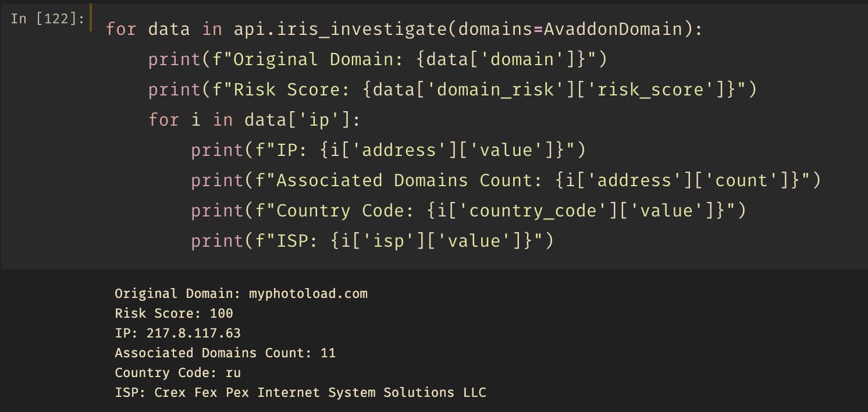The image size is (868, 412).
Task: Click the Risk Score: 100 output line
Action: tap(174, 314)
